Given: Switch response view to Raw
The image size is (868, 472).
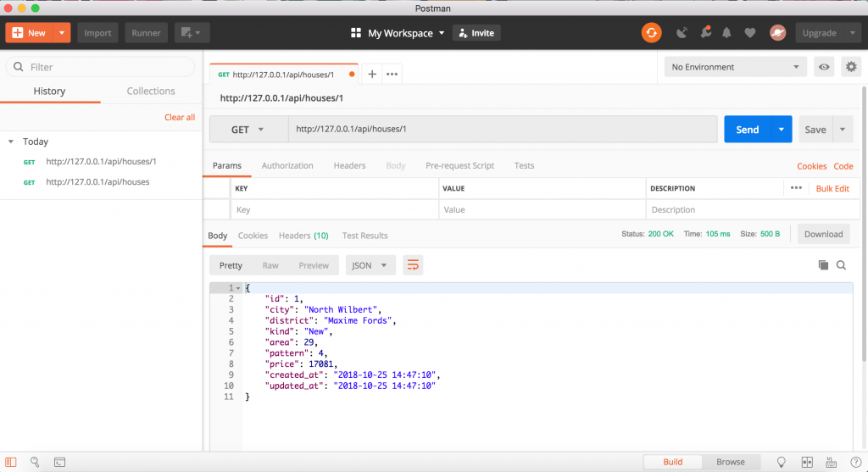Looking at the screenshot, I should [270, 265].
